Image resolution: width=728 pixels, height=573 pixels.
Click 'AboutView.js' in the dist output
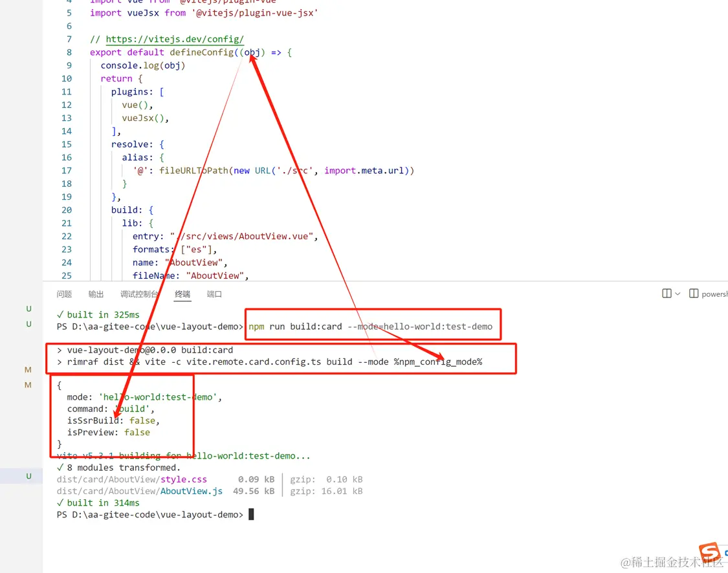pos(192,491)
